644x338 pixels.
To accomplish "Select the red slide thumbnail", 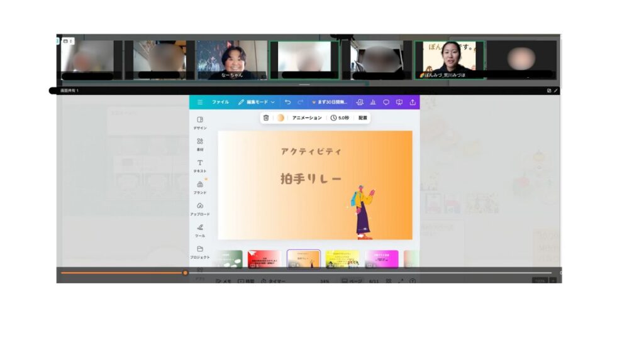I will (x=264, y=258).
